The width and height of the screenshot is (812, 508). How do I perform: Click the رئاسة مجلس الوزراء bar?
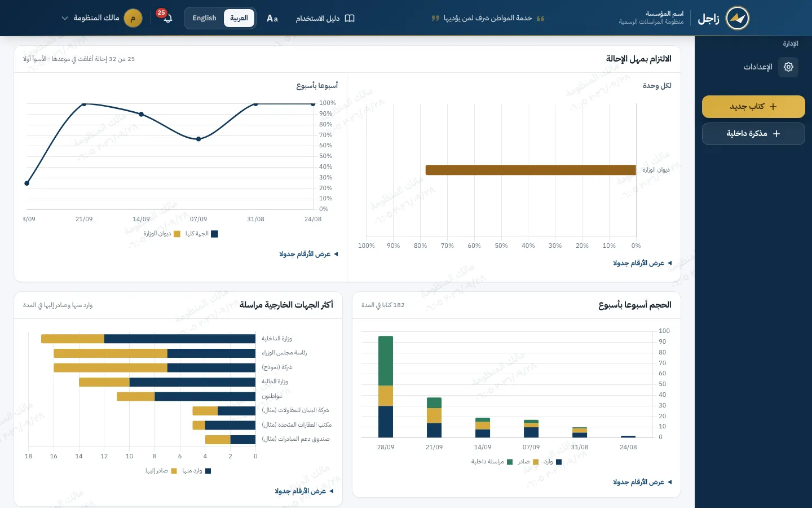click(x=155, y=353)
